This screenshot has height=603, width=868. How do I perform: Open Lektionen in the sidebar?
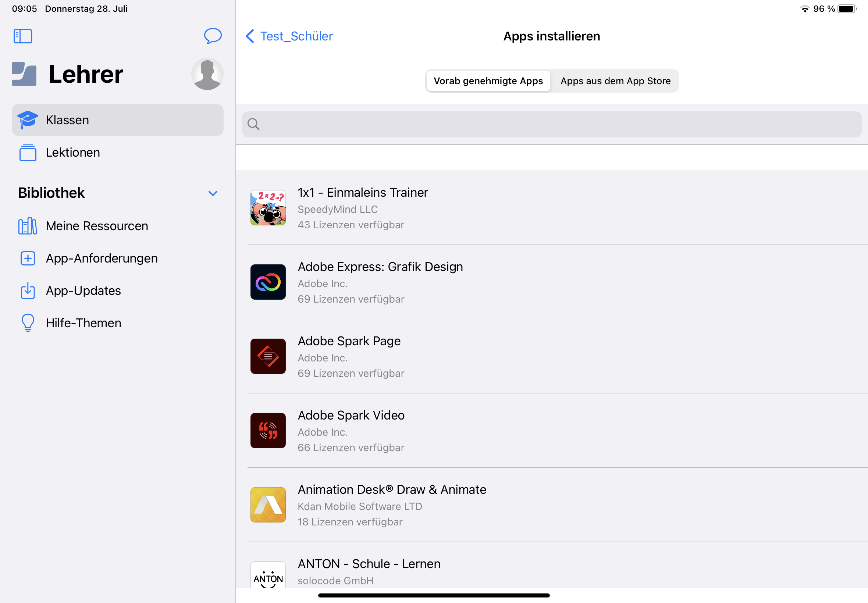(118, 152)
